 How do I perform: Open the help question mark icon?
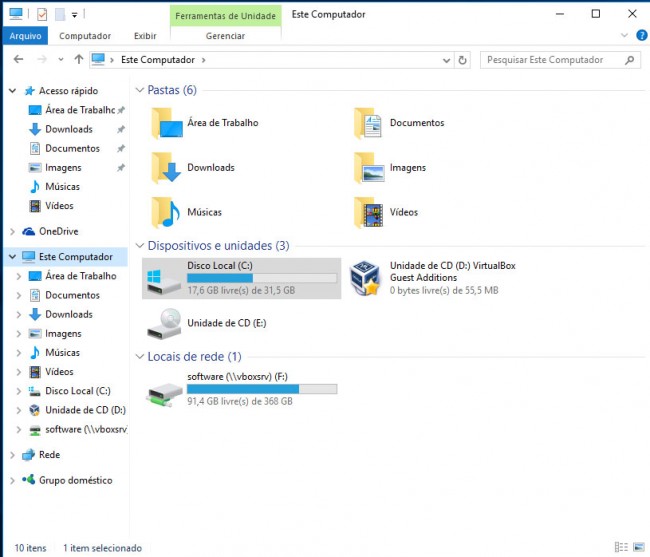click(x=642, y=36)
